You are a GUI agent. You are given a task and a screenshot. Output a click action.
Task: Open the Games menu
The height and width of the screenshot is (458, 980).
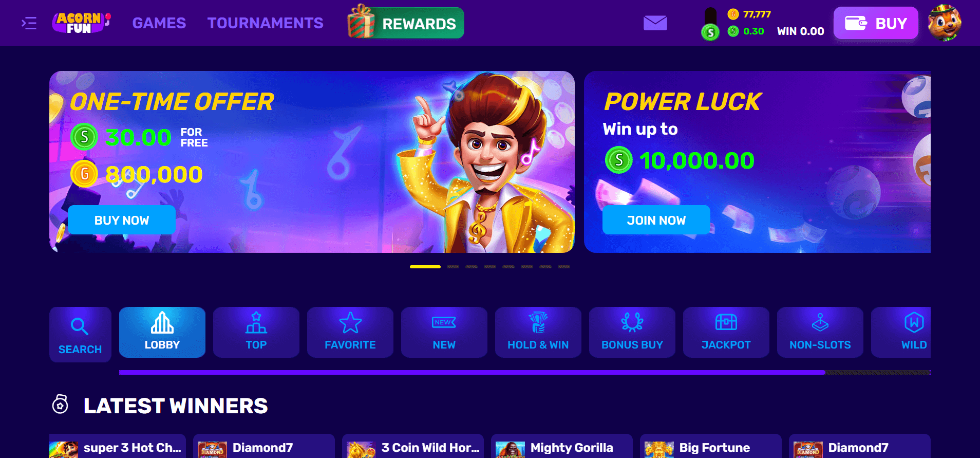(x=159, y=23)
